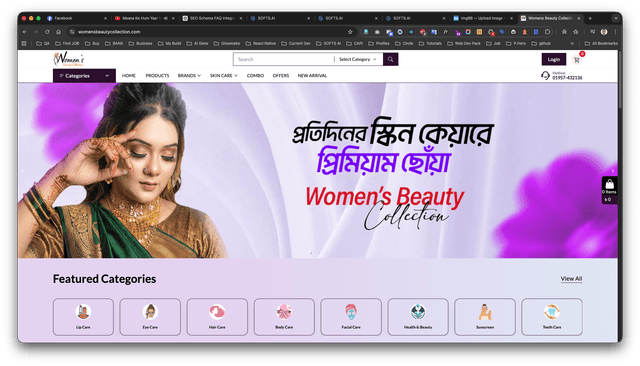Mute the YouTube tab audio icon
This screenshot has height=366, width=640.
166,18
